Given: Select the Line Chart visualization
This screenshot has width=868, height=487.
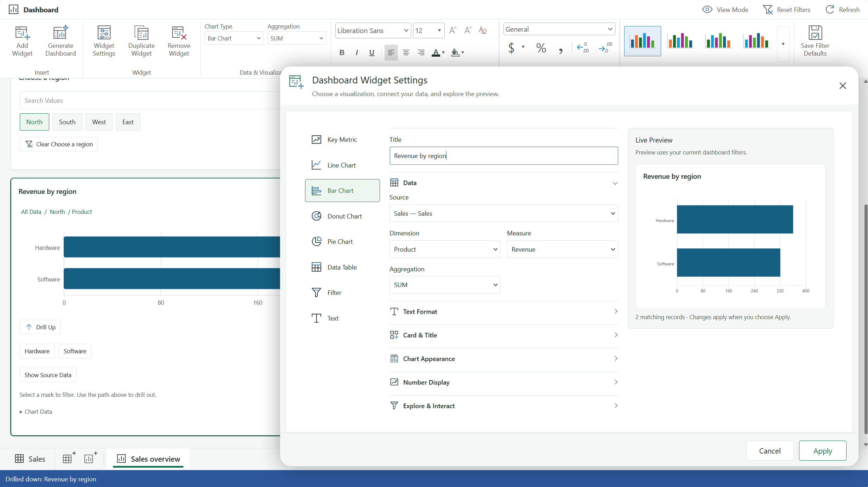Looking at the screenshot, I should [342, 165].
